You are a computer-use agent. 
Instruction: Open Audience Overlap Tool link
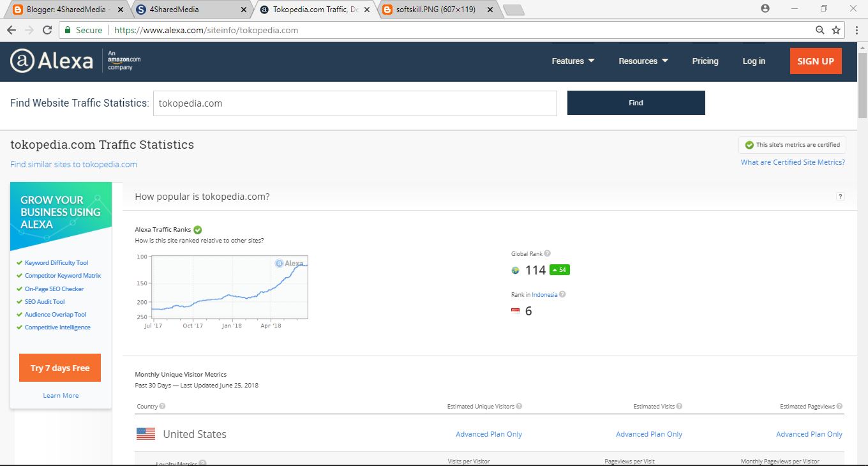(x=56, y=315)
